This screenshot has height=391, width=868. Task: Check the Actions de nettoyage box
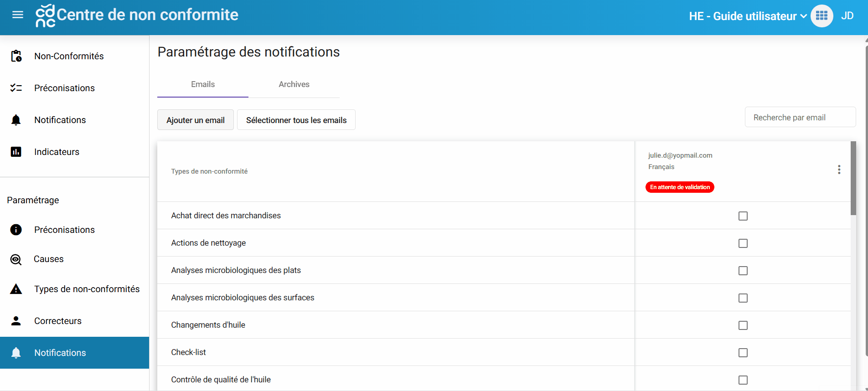(x=743, y=243)
